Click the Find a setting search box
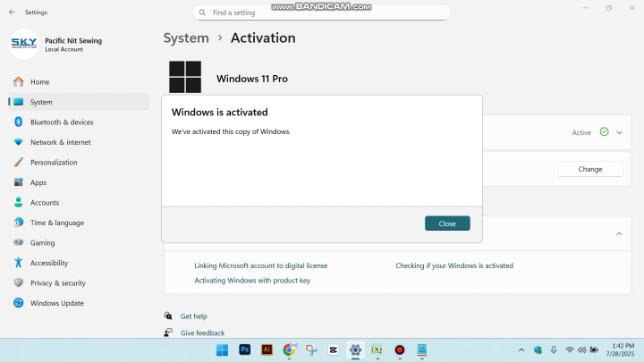644x362 pixels. pos(322,13)
